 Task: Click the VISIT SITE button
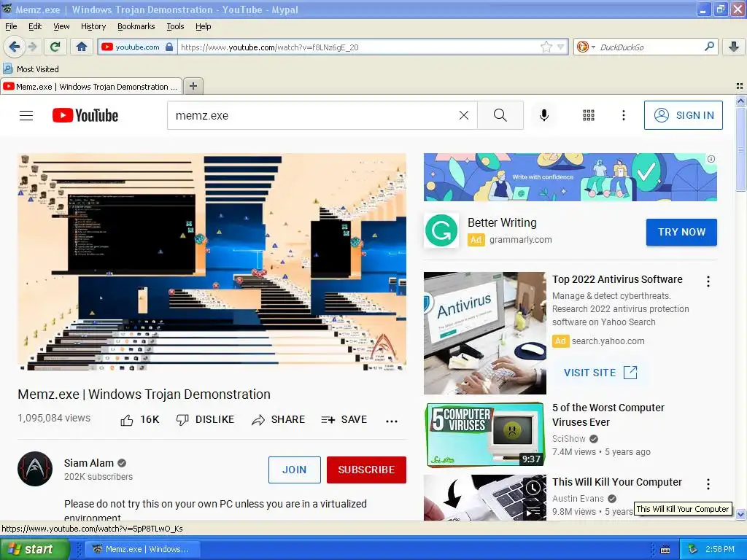[600, 373]
